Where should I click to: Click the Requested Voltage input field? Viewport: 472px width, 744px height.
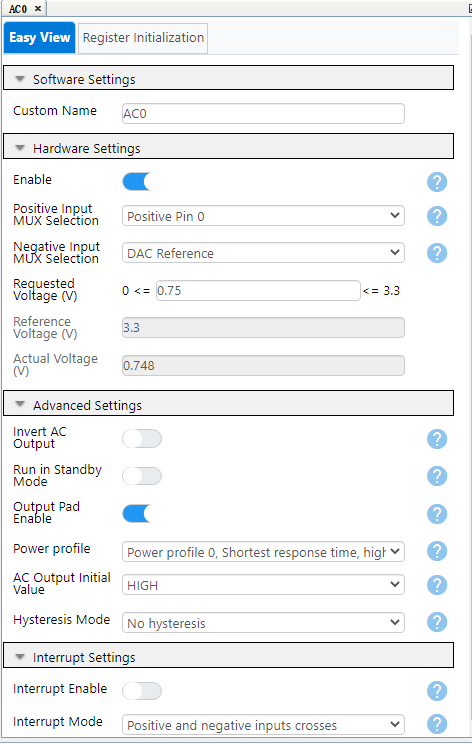coord(258,290)
